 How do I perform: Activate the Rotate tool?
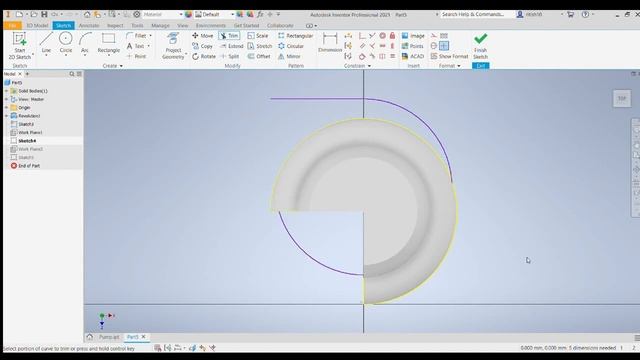(204, 56)
